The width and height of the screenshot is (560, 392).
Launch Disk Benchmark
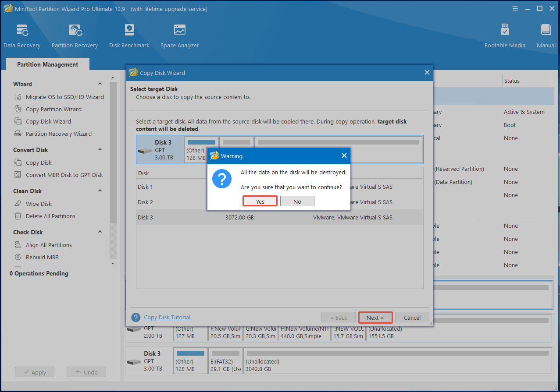(x=129, y=36)
